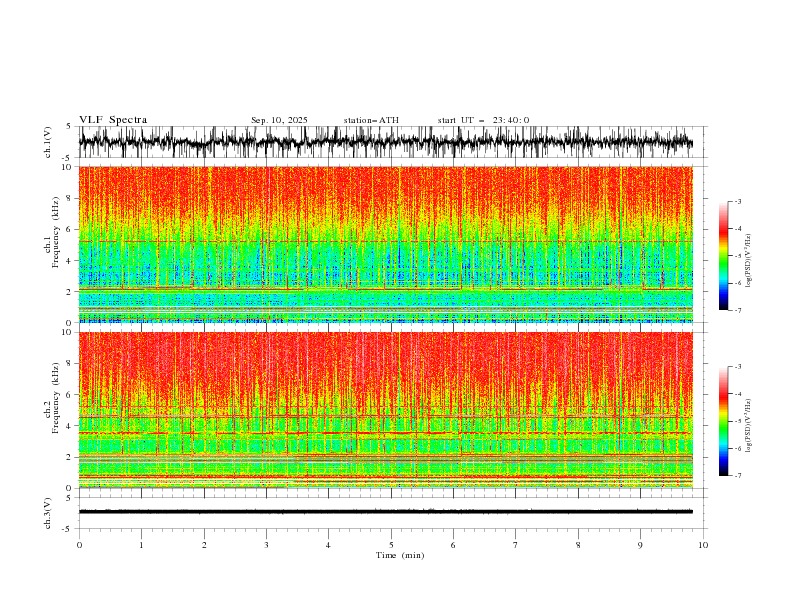
Task: Click time axis tick label 1
Action: coord(141,545)
